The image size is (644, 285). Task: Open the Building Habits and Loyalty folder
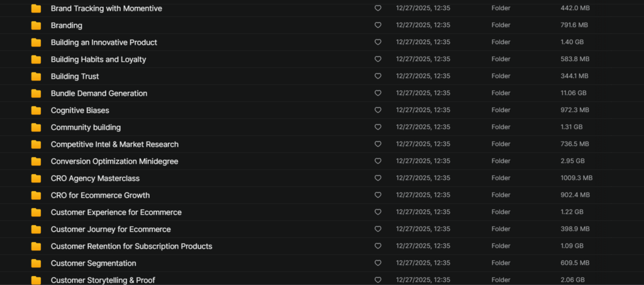[x=98, y=60]
